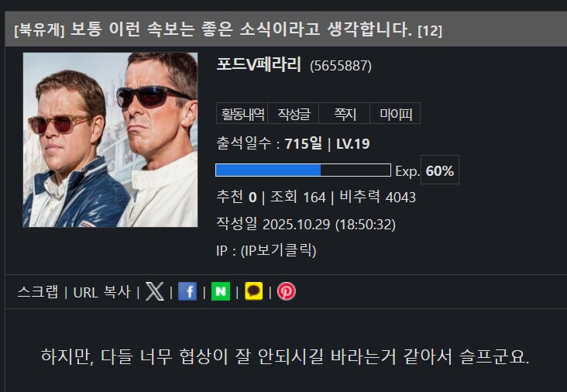Open the 작성글 tab
This screenshot has height=392, width=567.
point(294,114)
